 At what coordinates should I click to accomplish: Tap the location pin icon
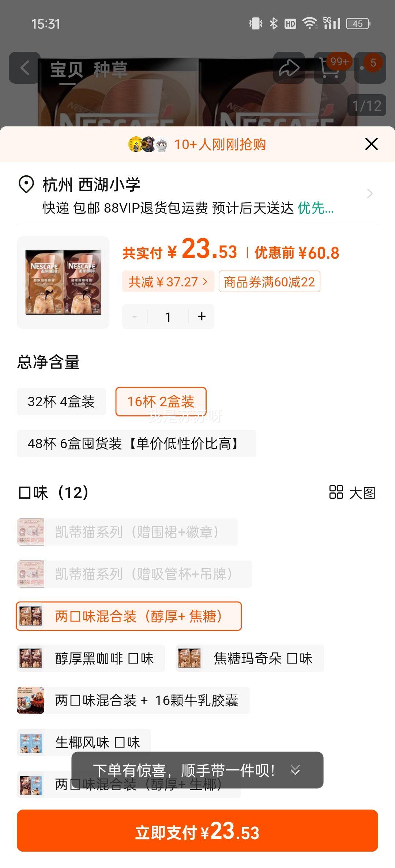click(x=26, y=184)
